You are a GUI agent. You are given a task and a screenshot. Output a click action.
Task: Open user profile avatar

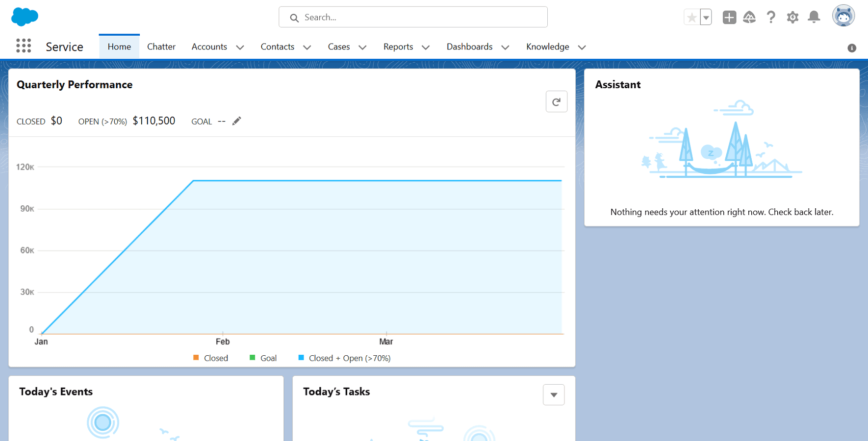click(x=843, y=16)
